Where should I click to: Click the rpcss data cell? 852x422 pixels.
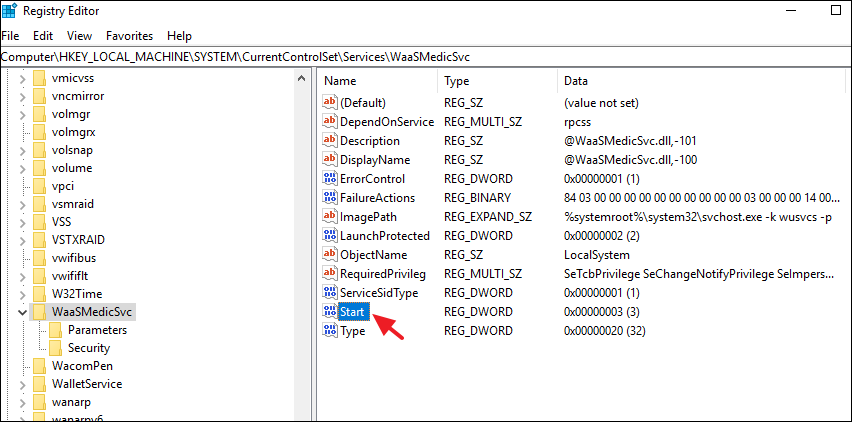(577, 122)
